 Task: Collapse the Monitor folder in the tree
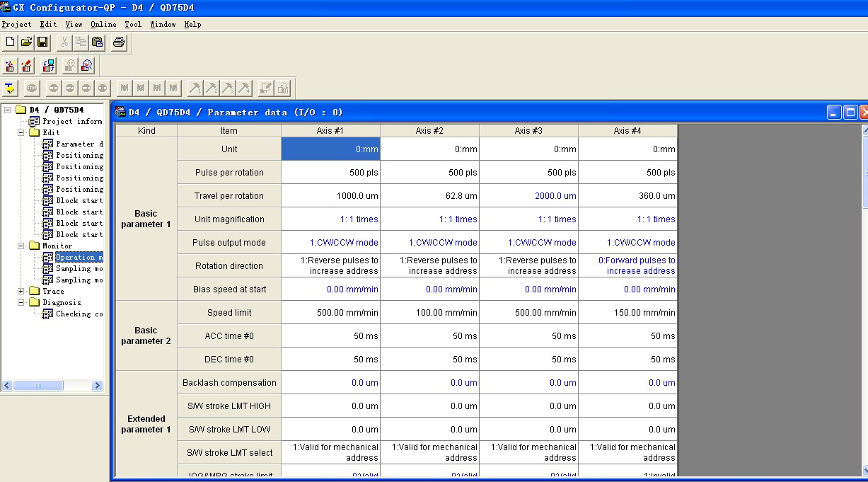pos(21,246)
